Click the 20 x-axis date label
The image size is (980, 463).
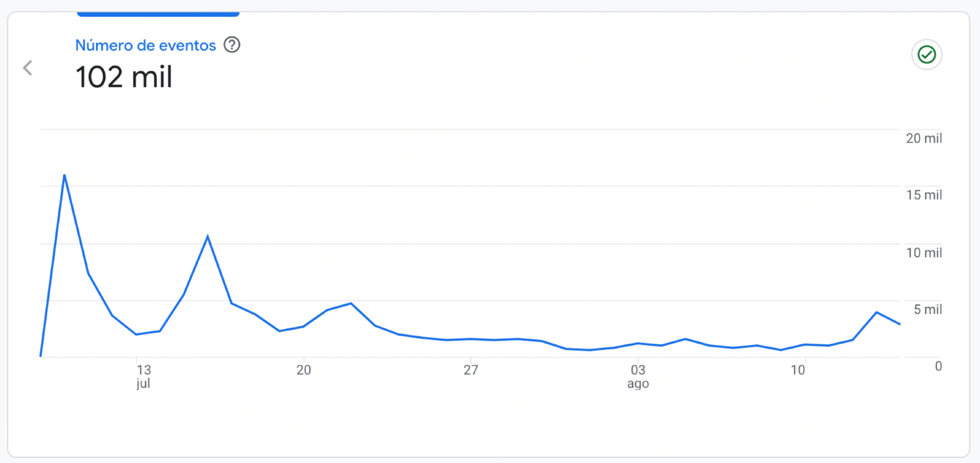pos(304,370)
